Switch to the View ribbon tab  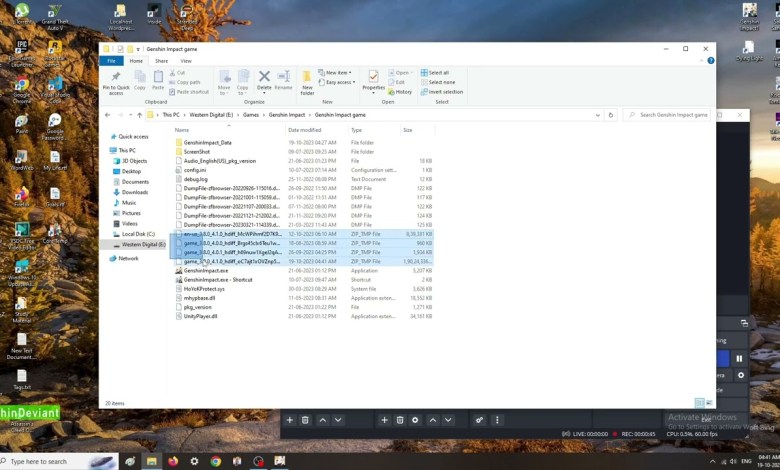(186, 61)
